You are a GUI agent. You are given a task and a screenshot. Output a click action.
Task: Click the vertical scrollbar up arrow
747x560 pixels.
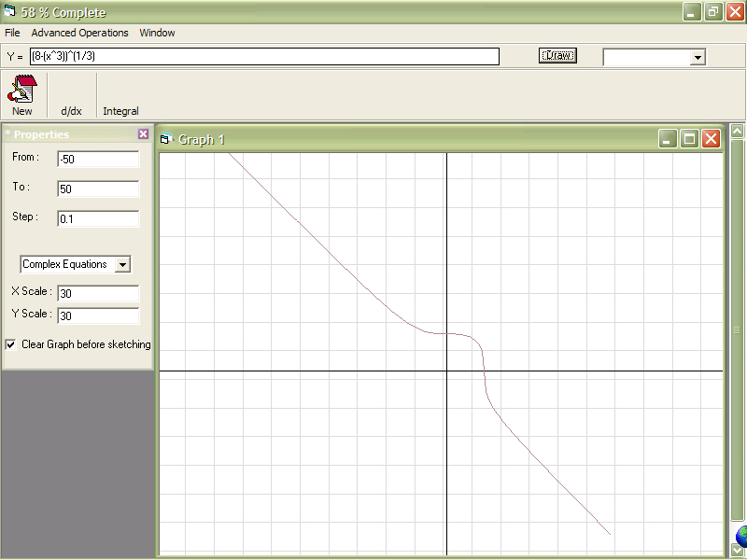[737, 132]
